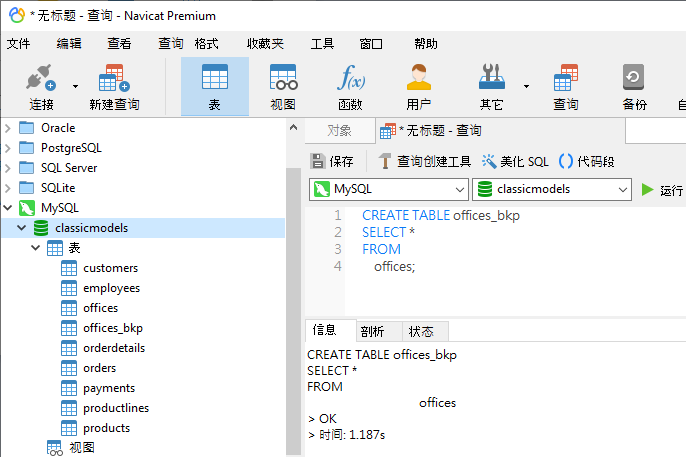
Task: Click the tree scrollbar up arrow
Action: click(x=294, y=127)
